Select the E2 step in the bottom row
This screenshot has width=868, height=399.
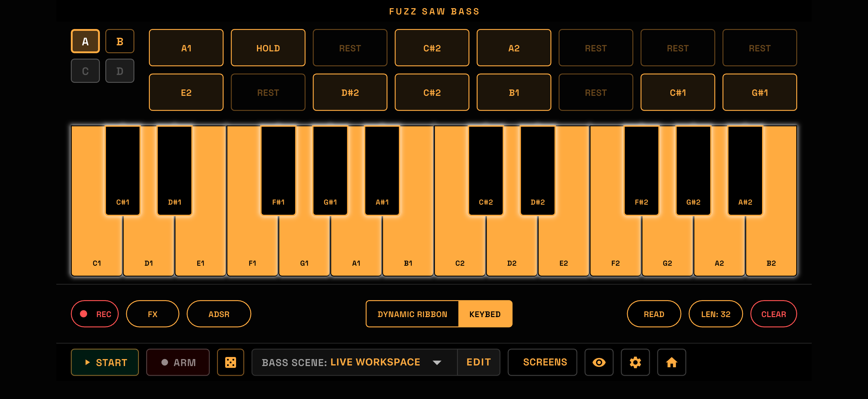pyautogui.click(x=186, y=92)
